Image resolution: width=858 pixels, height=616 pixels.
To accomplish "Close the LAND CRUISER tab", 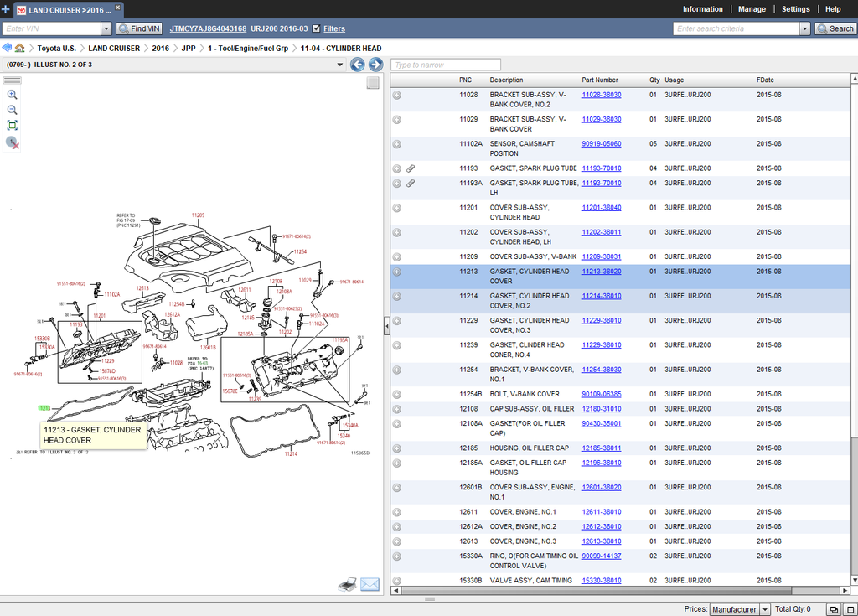I will [x=117, y=8].
